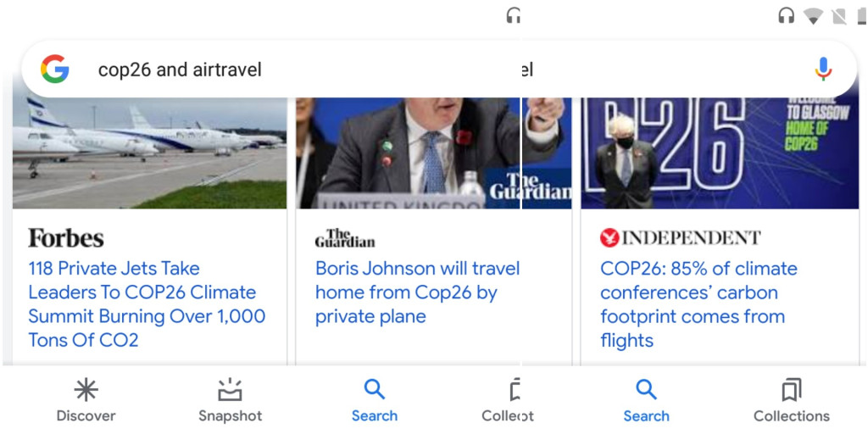Tap the microphone voice search icon
Viewport: 868px width, 434px height.
(823, 70)
